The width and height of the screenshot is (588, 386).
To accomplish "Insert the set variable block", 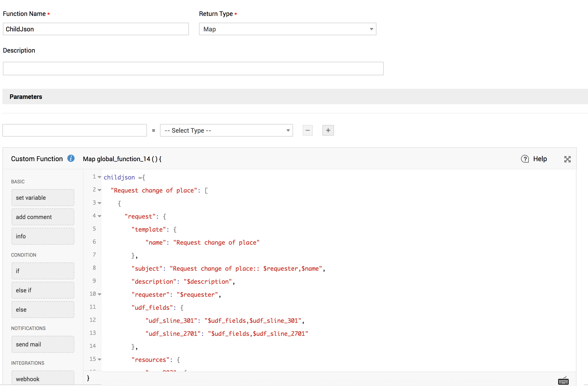I will click(x=43, y=198).
